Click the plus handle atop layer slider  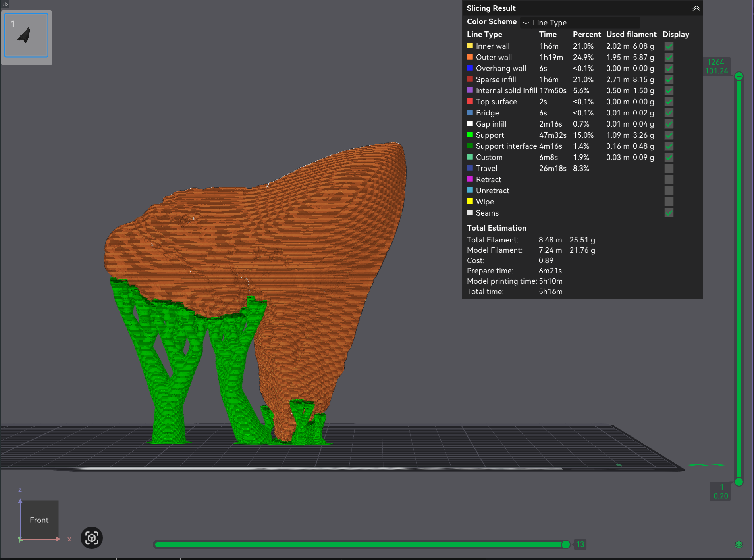739,76
